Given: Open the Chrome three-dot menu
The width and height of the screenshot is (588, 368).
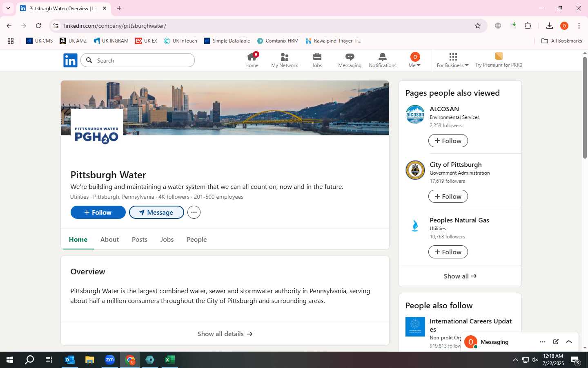Looking at the screenshot, I should [x=579, y=26].
